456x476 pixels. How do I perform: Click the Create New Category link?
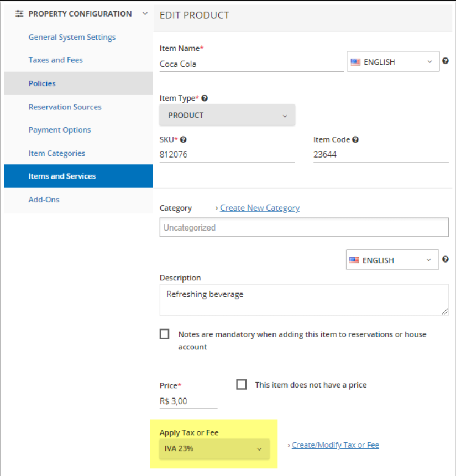point(260,208)
